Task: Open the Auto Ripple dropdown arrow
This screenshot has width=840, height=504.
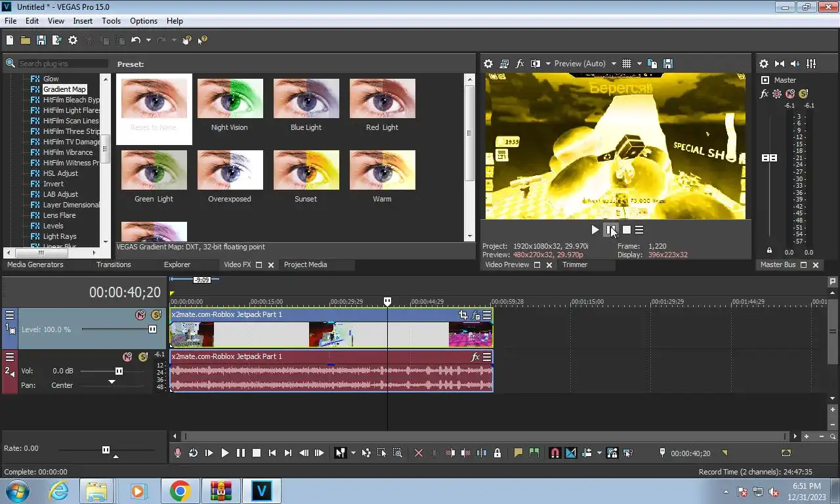Action: [x=599, y=453]
